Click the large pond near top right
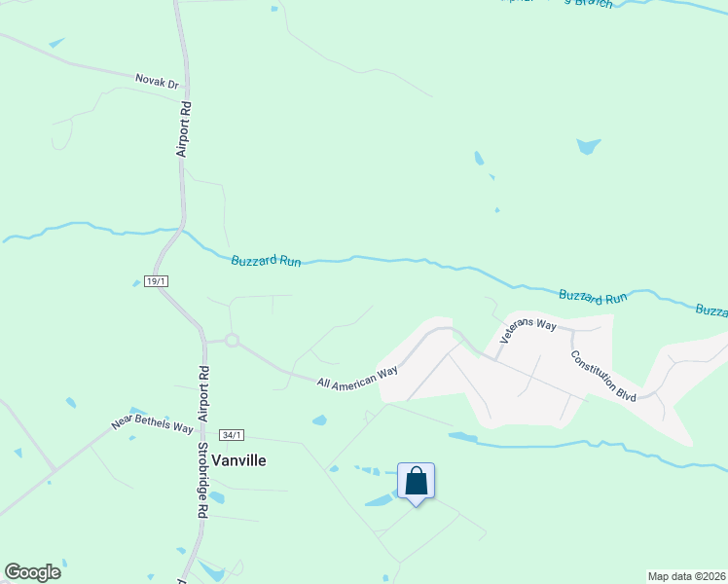Screen dimensions: 728x584 click(588, 146)
